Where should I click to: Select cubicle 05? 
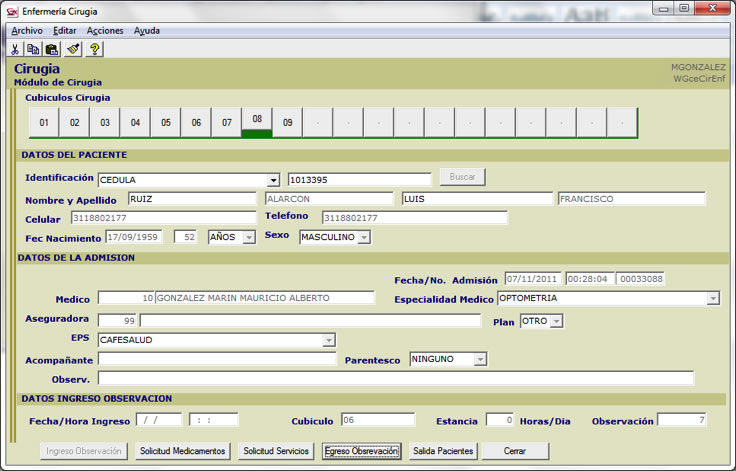[x=166, y=123]
